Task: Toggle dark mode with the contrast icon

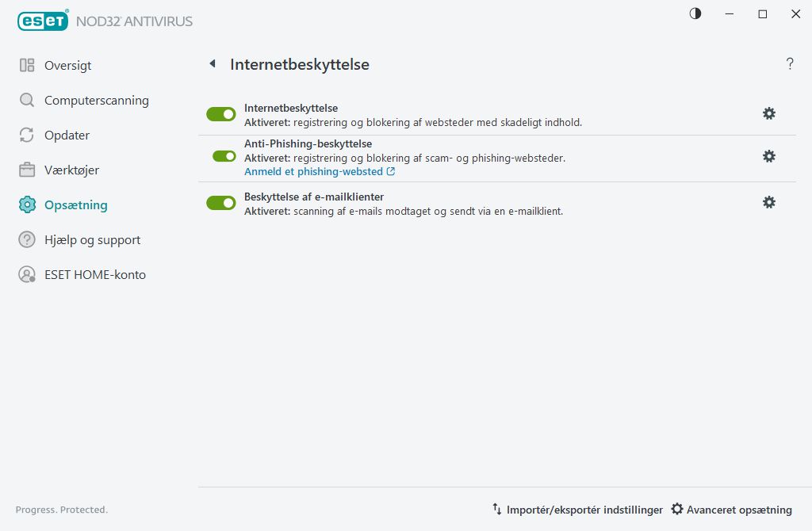Action: coord(695,13)
